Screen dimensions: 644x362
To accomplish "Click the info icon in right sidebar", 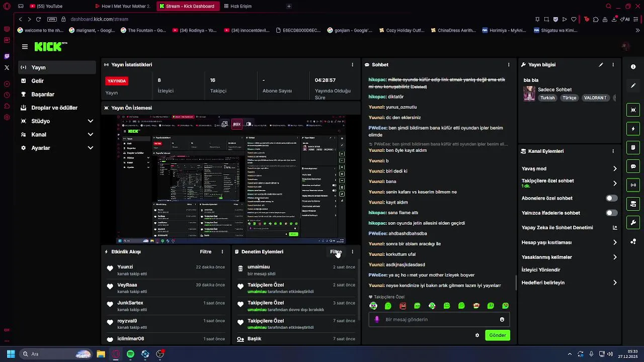I will (x=633, y=67).
